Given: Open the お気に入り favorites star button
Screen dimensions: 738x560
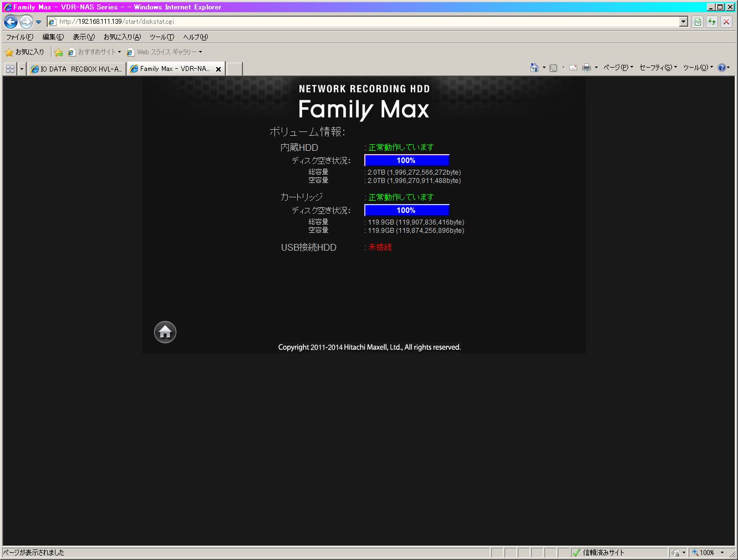Looking at the screenshot, I should coord(24,52).
